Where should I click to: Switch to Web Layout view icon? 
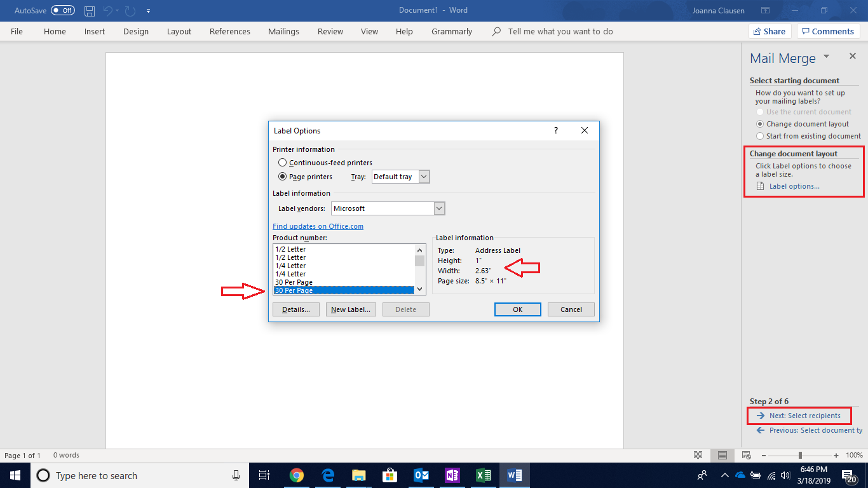746,455
